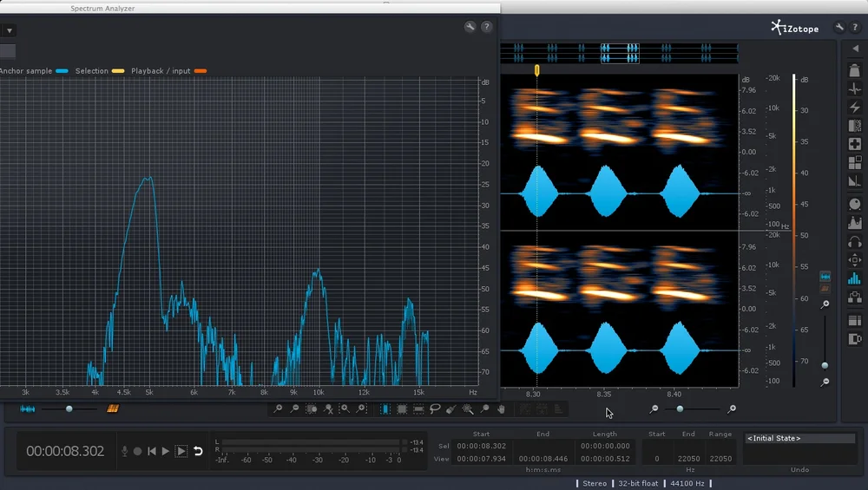Viewport: 868px width, 490px height.
Task: Open main window help question mark
Action: click(855, 27)
